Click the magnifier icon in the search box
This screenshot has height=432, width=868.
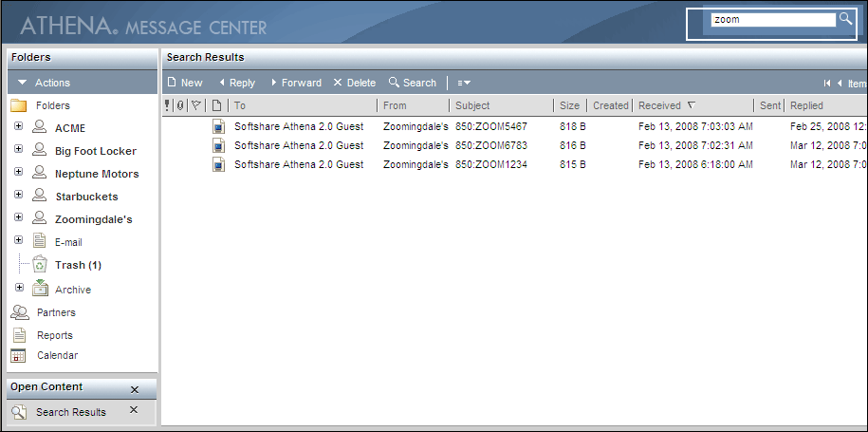click(845, 19)
